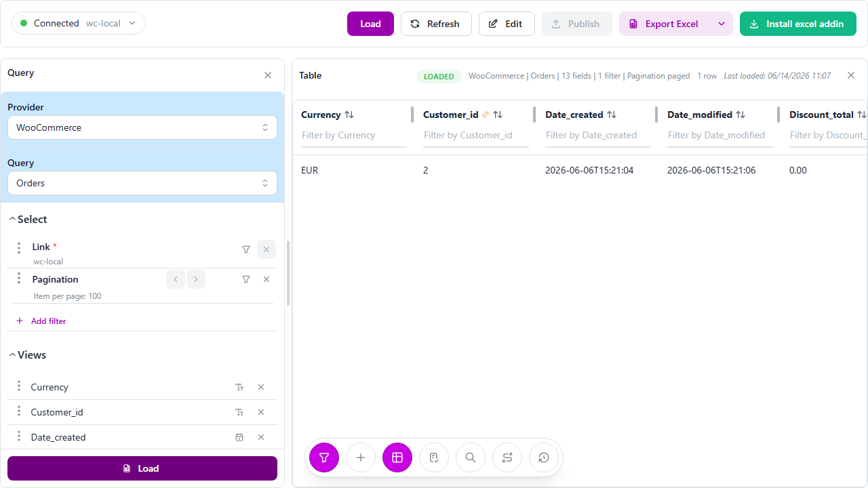This screenshot has height=488, width=868.
Task: Click the Customer_id value 2 cell
Action: [x=426, y=170]
